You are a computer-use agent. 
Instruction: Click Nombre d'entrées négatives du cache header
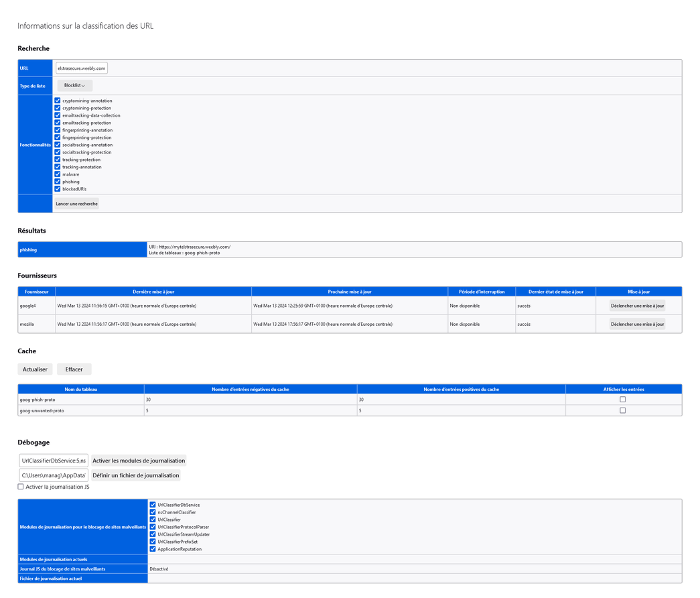point(251,390)
